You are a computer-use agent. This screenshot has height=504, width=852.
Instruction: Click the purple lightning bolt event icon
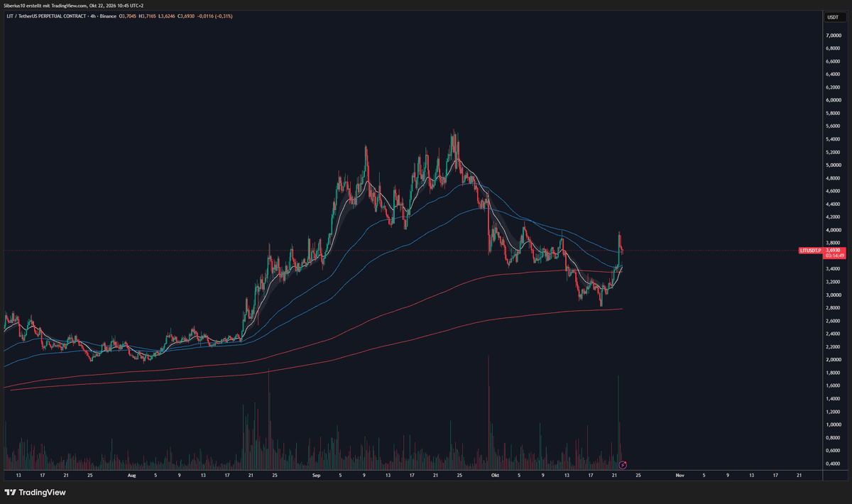622,465
